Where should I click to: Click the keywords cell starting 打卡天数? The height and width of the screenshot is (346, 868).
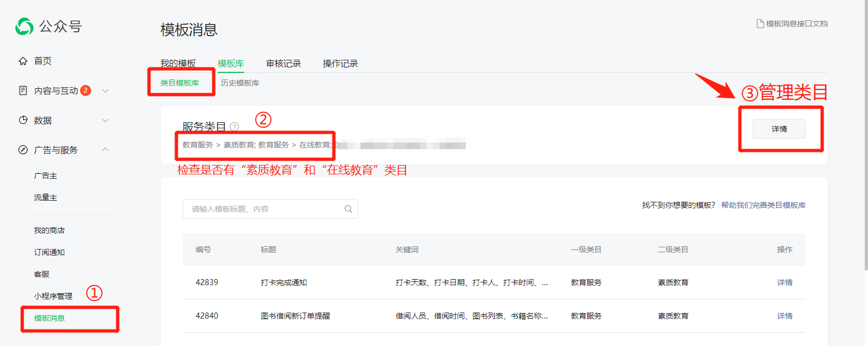(471, 282)
